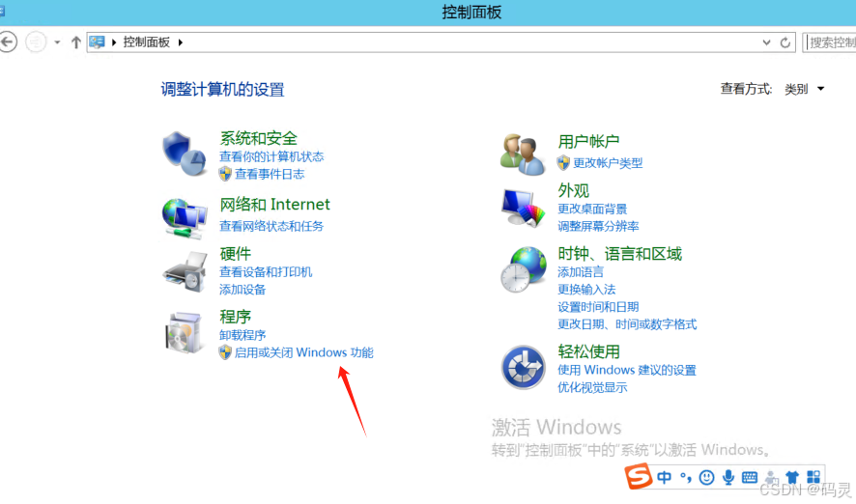
Task: Click 使用 Windows 建议的设置 link
Action: click(x=627, y=370)
